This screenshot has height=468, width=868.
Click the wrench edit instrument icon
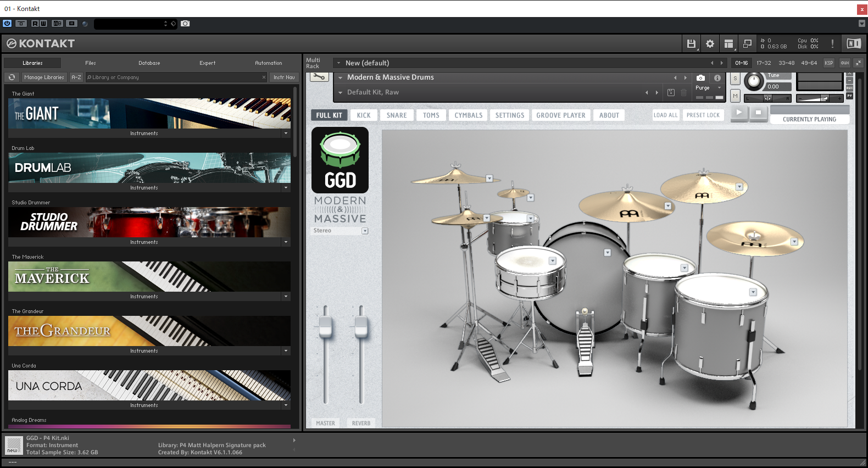click(319, 77)
